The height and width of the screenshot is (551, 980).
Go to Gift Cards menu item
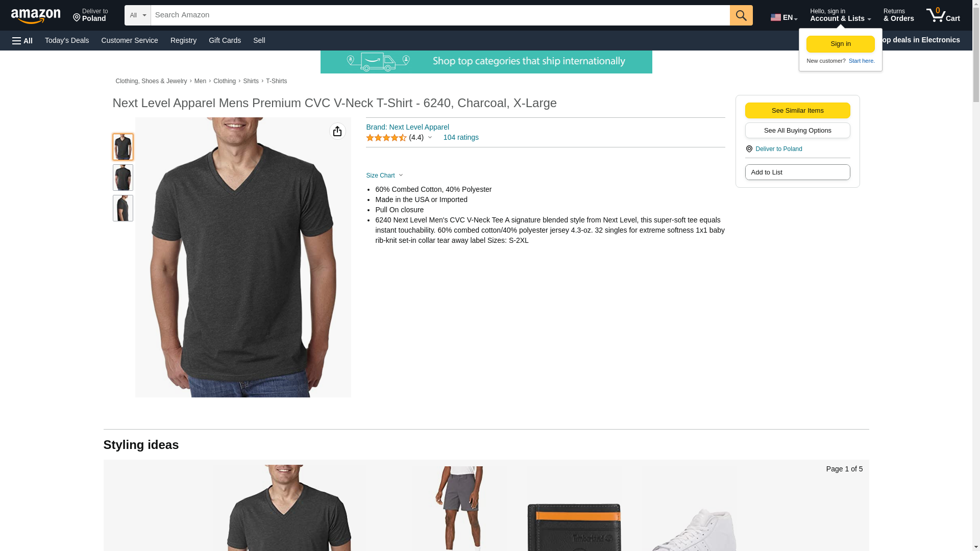click(225, 40)
